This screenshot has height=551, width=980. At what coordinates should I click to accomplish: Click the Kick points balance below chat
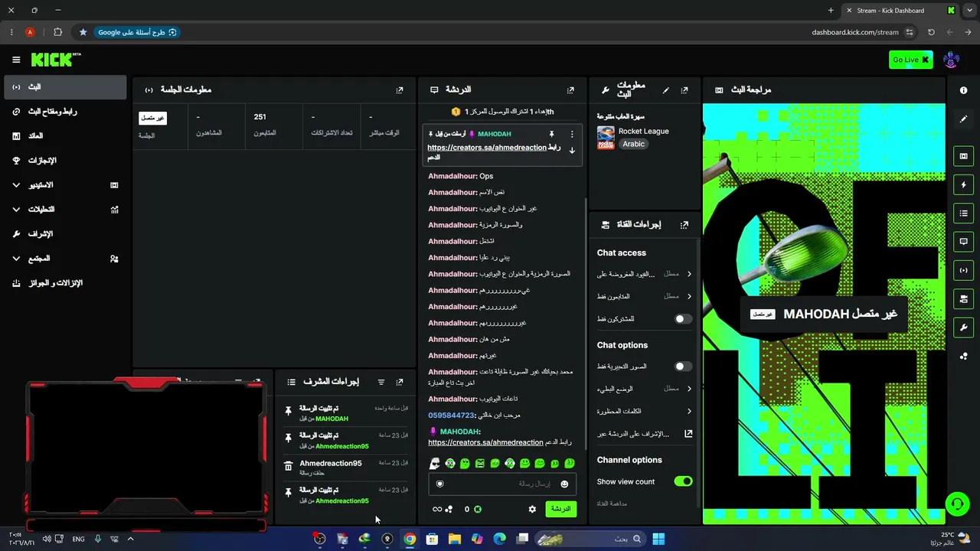[472, 509]
